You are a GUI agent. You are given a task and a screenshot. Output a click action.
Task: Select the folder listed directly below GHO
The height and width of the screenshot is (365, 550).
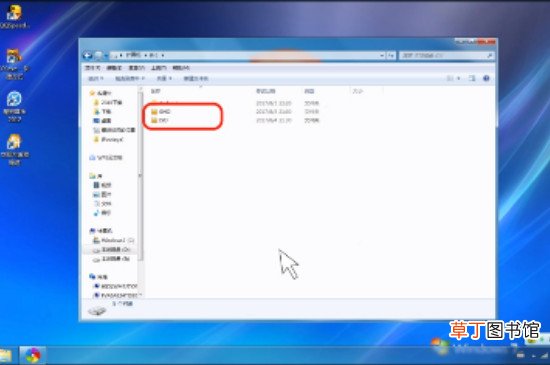click(160, 120)
